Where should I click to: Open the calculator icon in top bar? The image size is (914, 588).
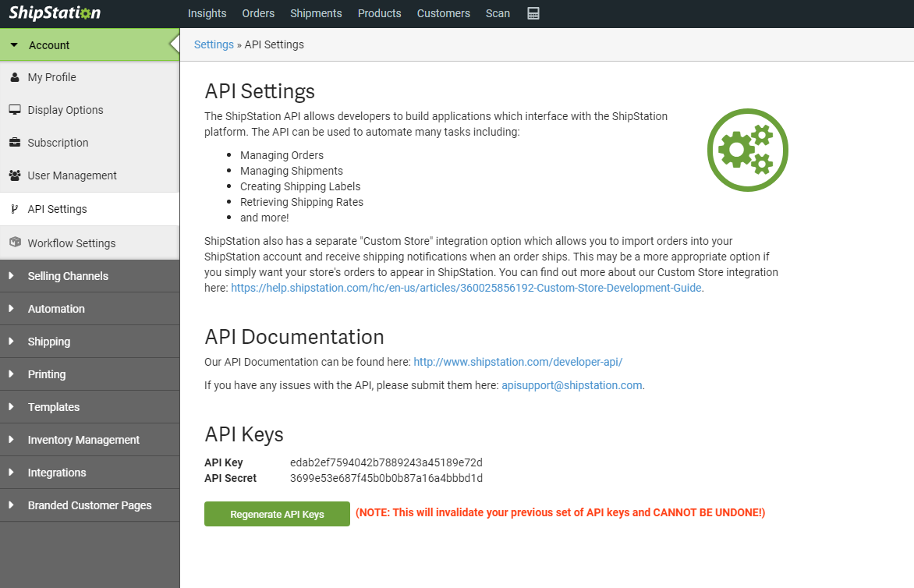coord(533,13)
